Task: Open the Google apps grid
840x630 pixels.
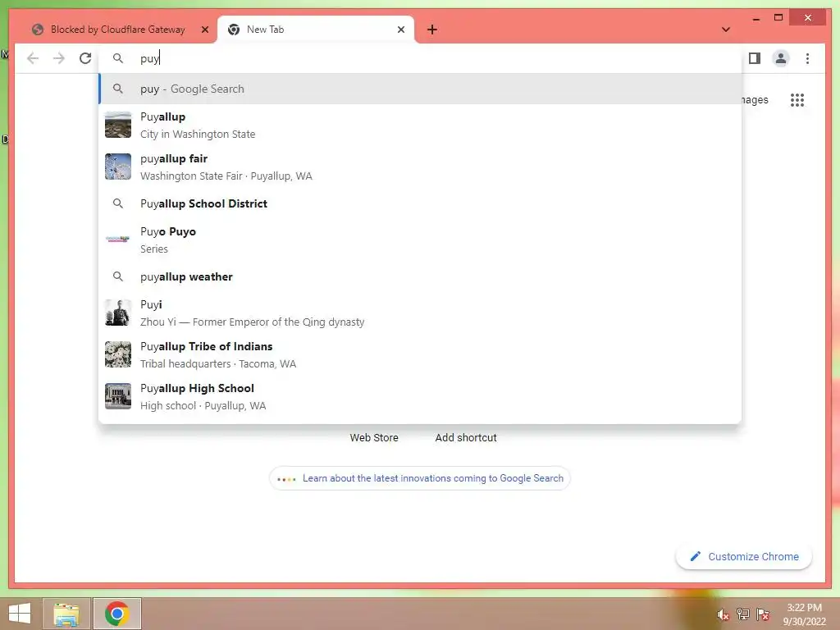Action: pyautogui.click(x=797, y=100)
